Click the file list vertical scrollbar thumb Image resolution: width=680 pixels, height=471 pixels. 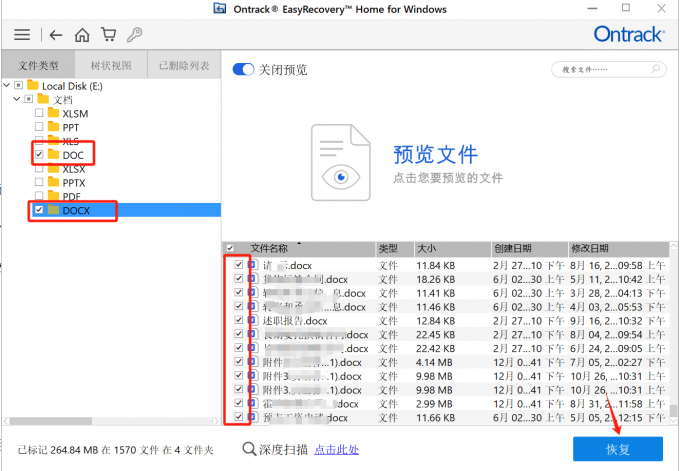[673, 410]
